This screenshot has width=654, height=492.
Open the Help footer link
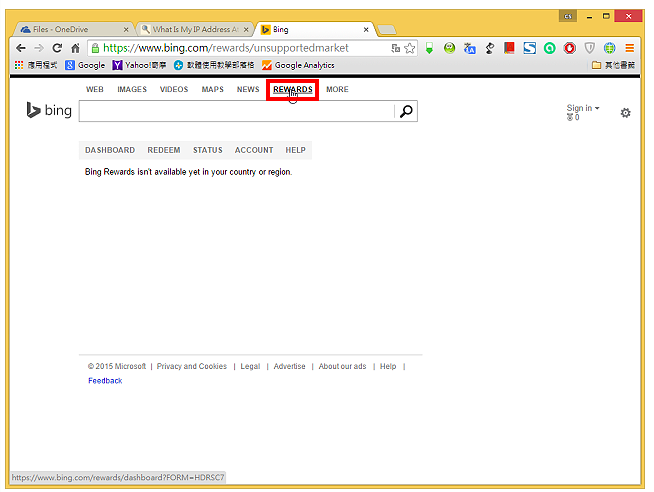coord(388,366)
